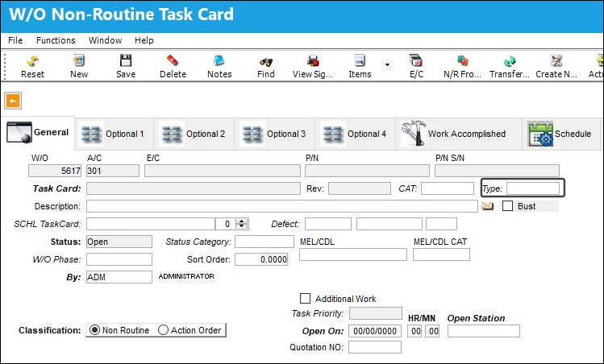Click the first Defect field
Viewport: 604px width, 364px height.
(328, 224)
